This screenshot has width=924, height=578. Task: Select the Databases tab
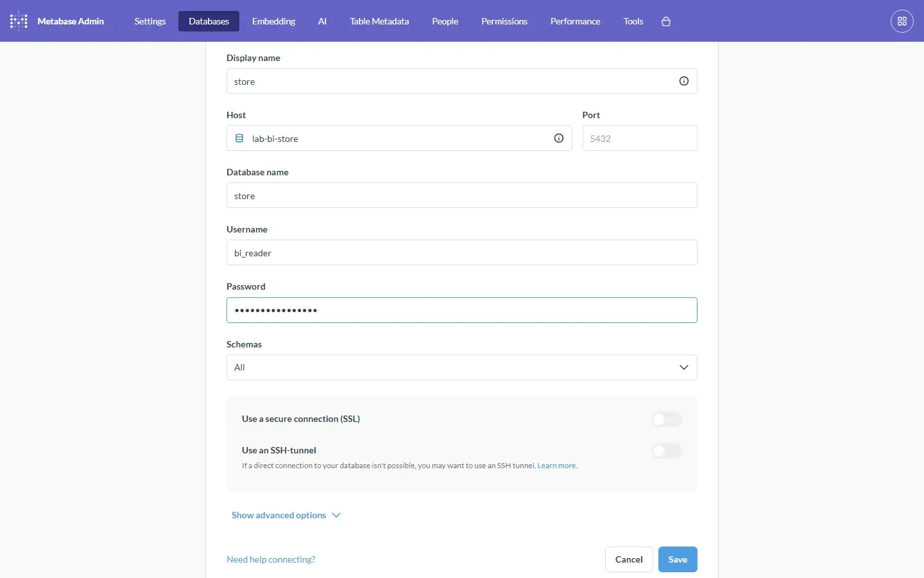209,21
